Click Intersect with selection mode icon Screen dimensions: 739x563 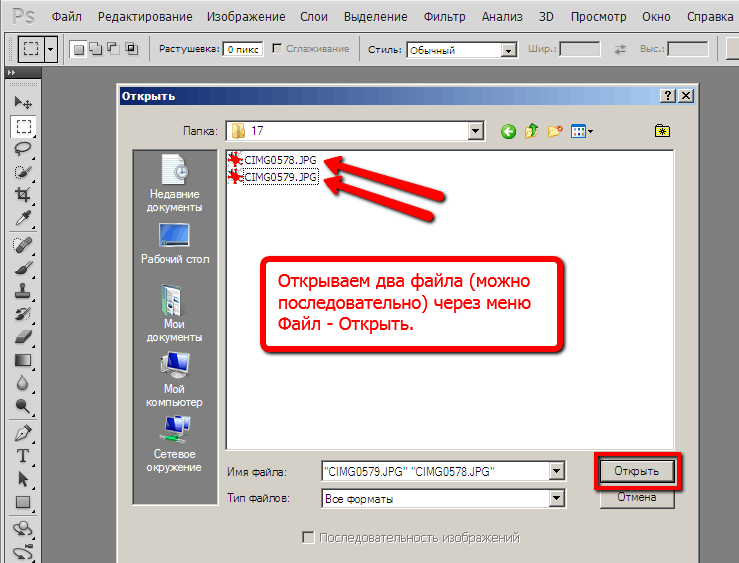(x=131, y=49)
